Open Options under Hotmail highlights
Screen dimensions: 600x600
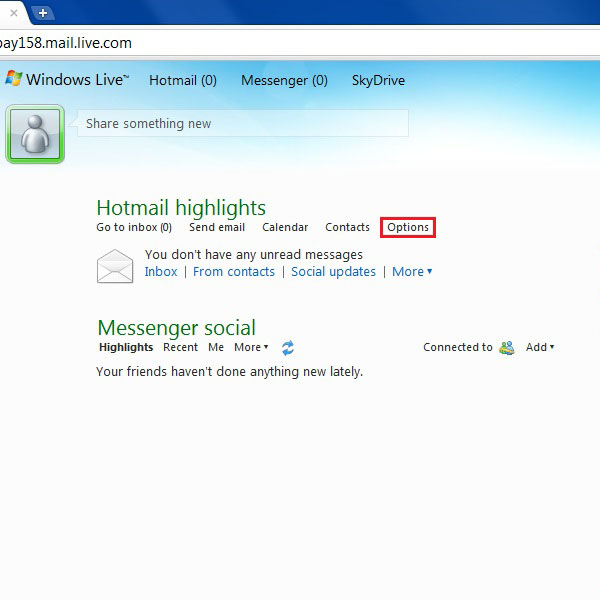tap(408, 227)
